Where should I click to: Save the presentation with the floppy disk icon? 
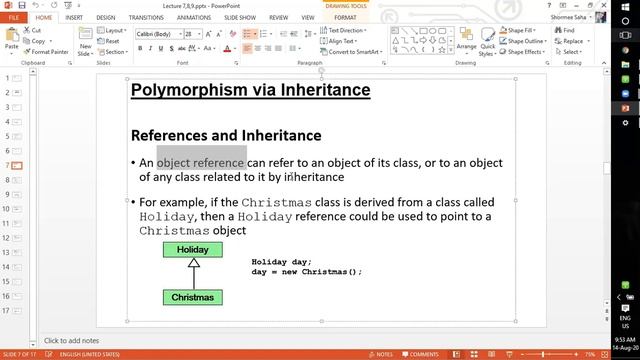(x=22, y=5)
